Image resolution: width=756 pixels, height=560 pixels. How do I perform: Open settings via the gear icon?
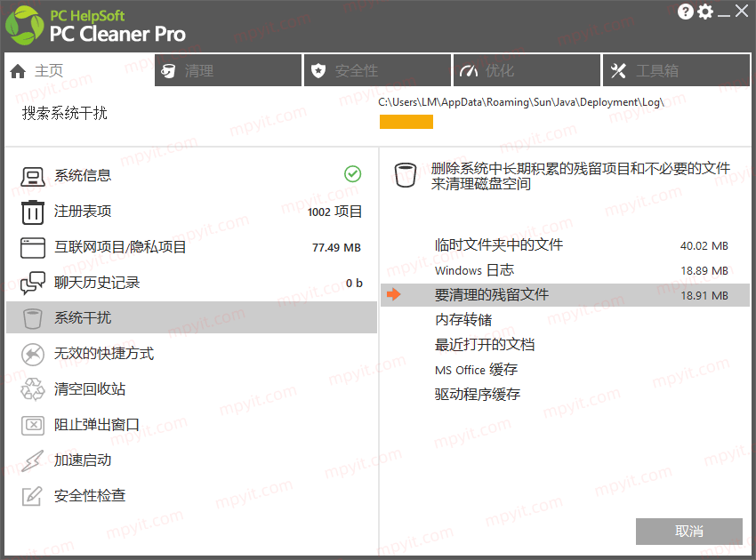pyautogui.click(x=705, y=11)
